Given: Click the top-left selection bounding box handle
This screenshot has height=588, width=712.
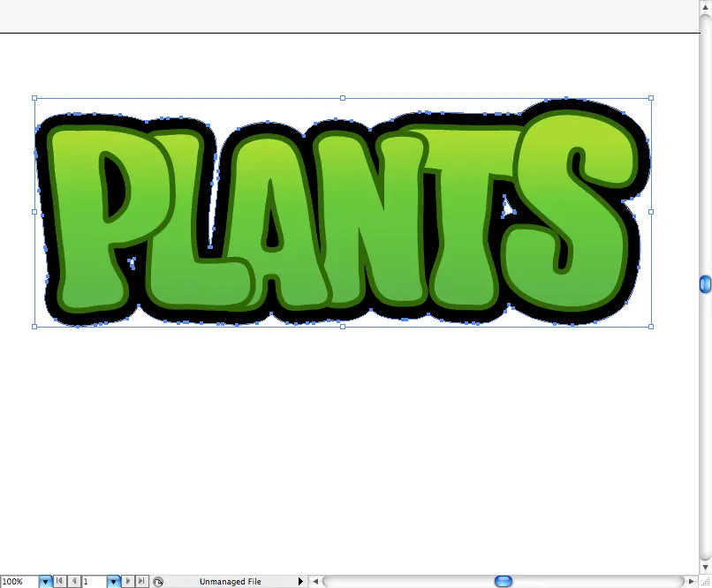Looking at the screenshot, I should [x=34, y=98].
